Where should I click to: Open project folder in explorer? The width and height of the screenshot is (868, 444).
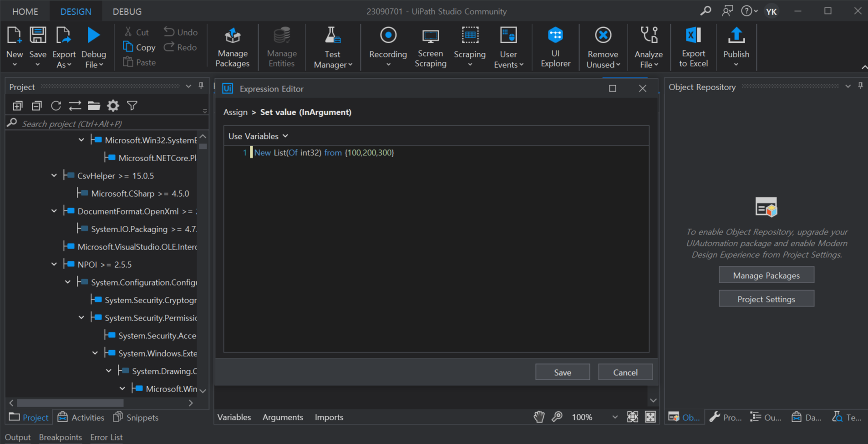point(94,106)
